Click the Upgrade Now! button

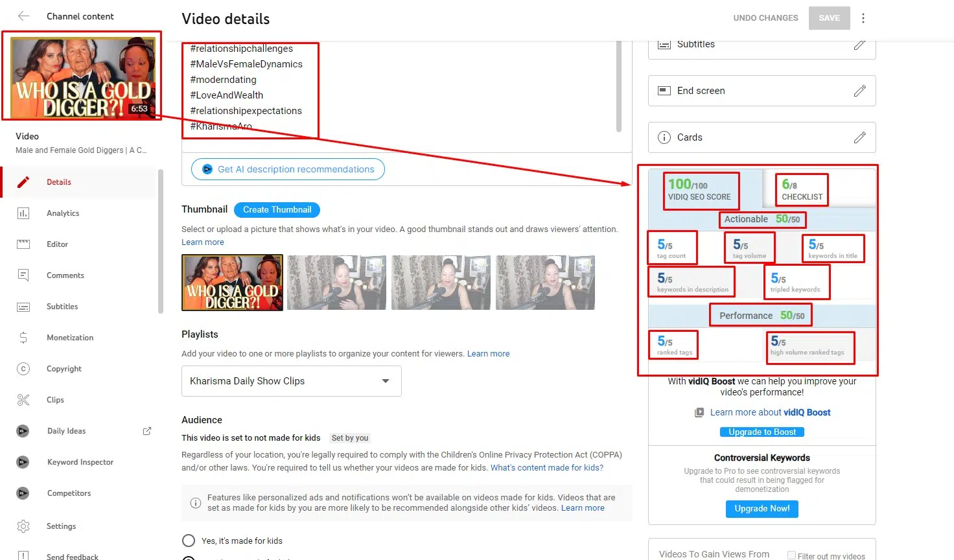(762, 509)
